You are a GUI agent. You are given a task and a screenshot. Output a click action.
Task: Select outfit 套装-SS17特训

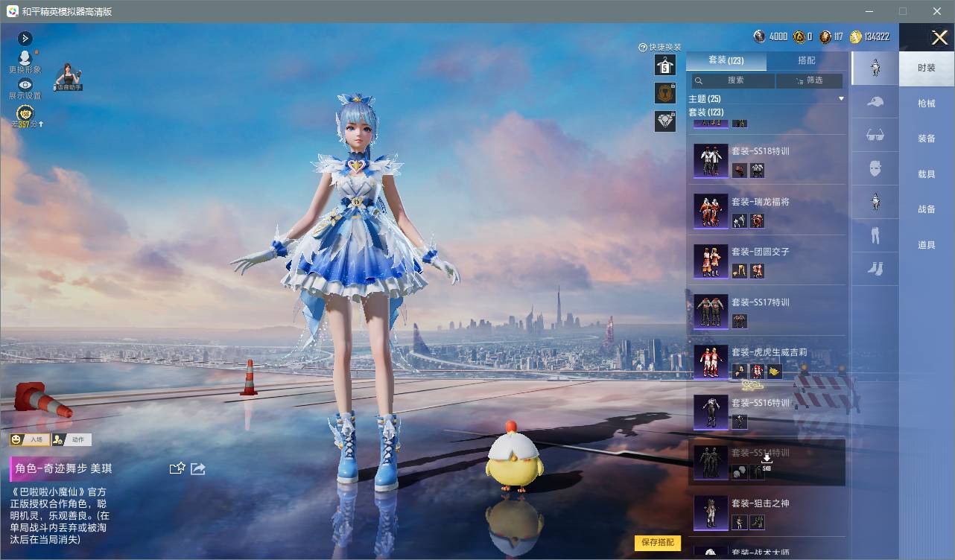(767, 311)
